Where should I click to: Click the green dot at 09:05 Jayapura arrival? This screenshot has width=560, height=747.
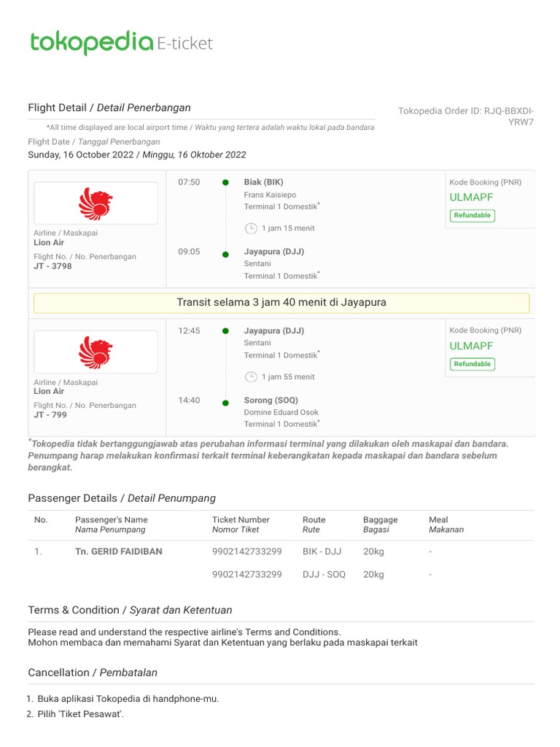[x=226, y=252]
